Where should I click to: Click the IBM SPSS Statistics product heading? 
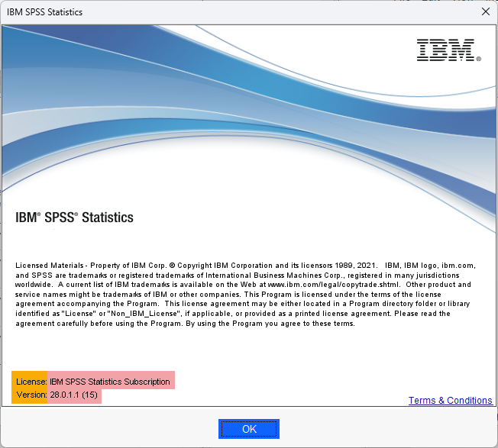coord(74,218)
